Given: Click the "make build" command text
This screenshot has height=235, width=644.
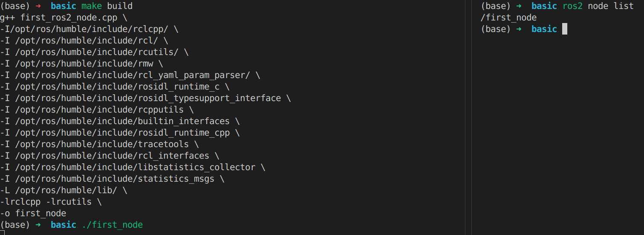Looking at the screenshot, I should click(107, 6).
